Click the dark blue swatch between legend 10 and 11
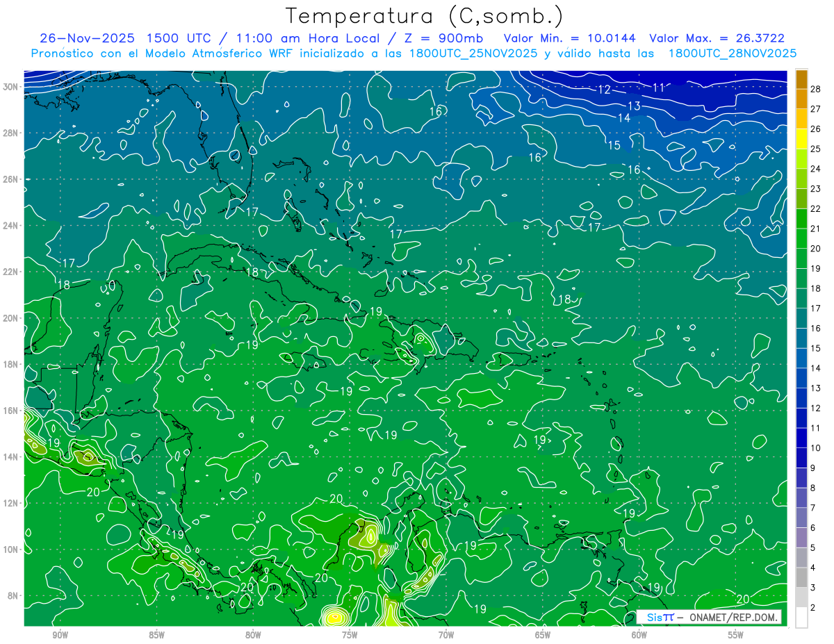Screen dimensions: 834x644 coord(801,438)
